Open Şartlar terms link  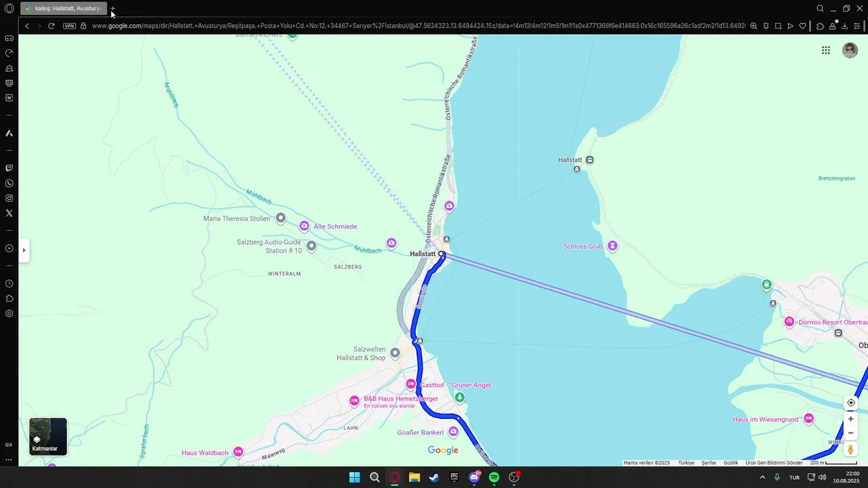[709, 463]
